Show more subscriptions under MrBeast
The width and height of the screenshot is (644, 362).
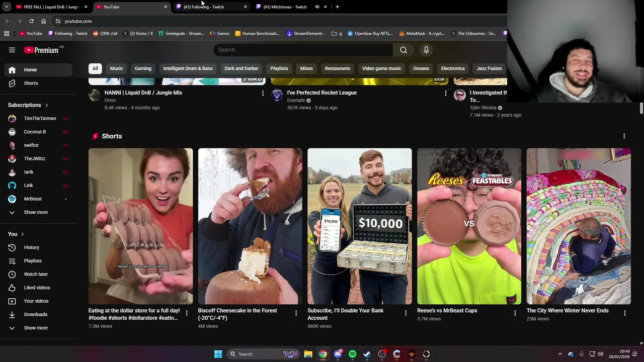click(38, 212)
